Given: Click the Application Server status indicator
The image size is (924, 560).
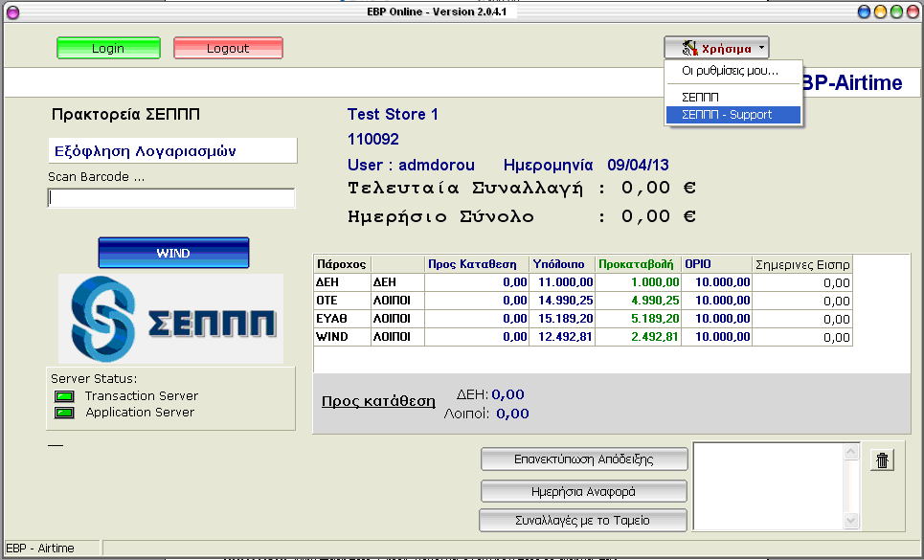Looking at the screenshot, I should point(64,413).
